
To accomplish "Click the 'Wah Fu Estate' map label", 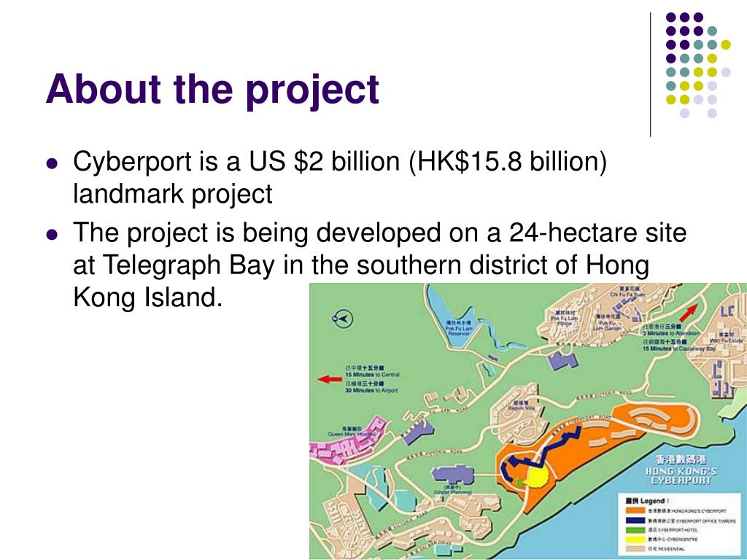I will pos(727,341).
